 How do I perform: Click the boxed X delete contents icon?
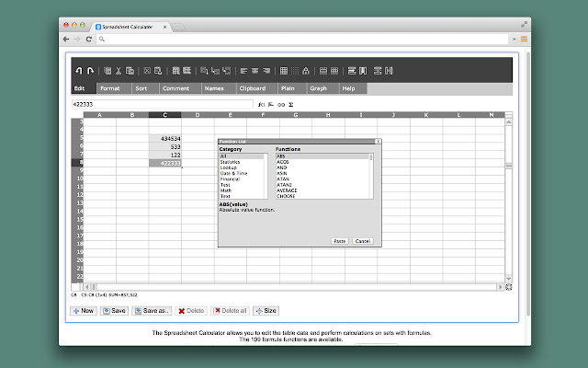(x=147, y=71)
